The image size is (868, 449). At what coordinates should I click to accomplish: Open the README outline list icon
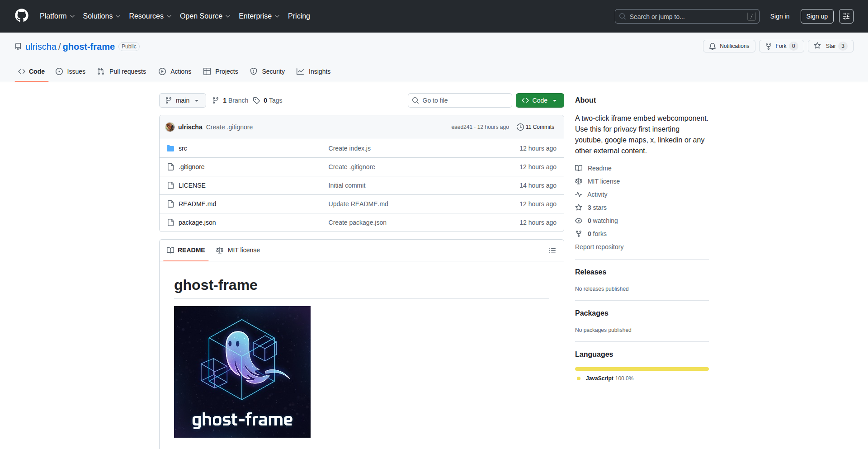click(x=552, y=250)
